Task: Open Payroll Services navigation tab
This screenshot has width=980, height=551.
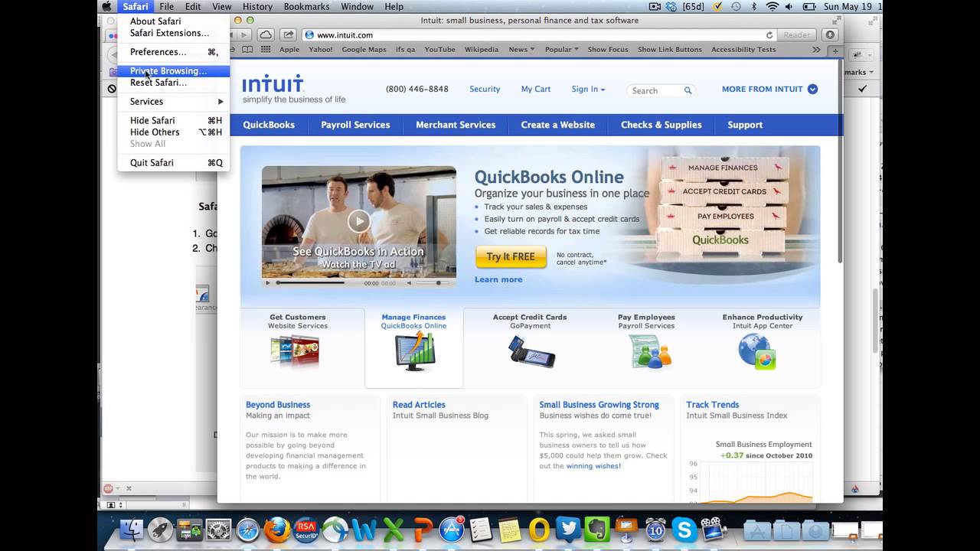Action: [355, 125]
